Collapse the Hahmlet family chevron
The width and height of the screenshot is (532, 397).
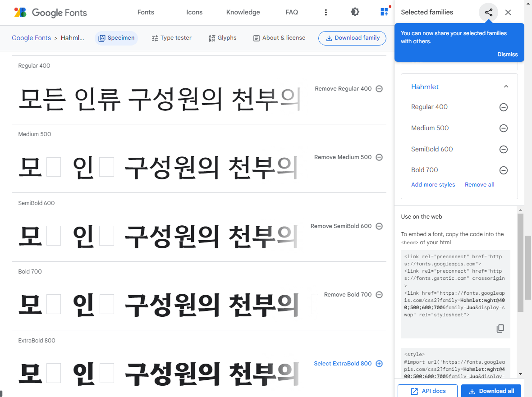[x=506, y=87]
